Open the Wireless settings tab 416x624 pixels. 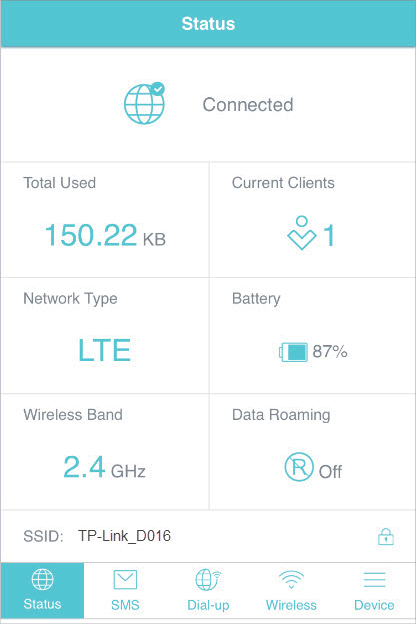coord(291,591)
